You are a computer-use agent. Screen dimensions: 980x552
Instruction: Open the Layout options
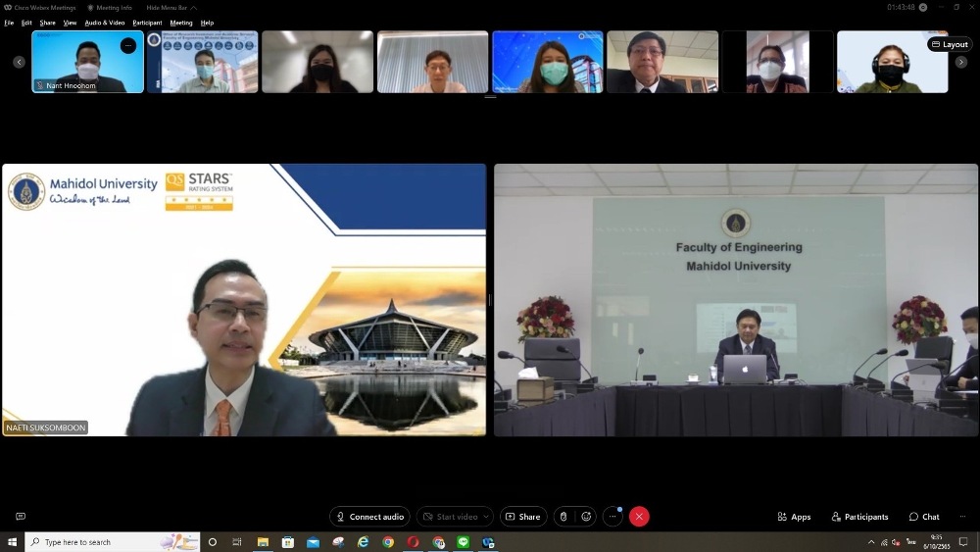(x=949, y=44)
